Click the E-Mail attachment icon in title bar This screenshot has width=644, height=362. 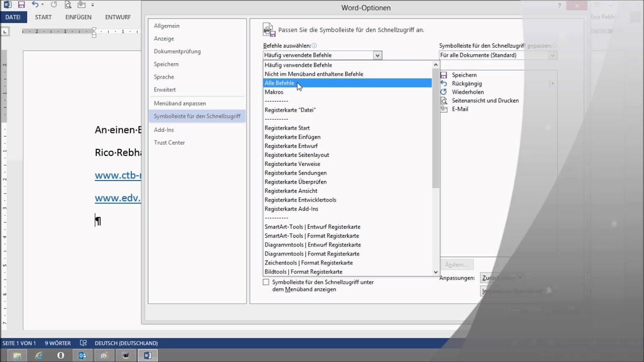(x=81, y=5)
